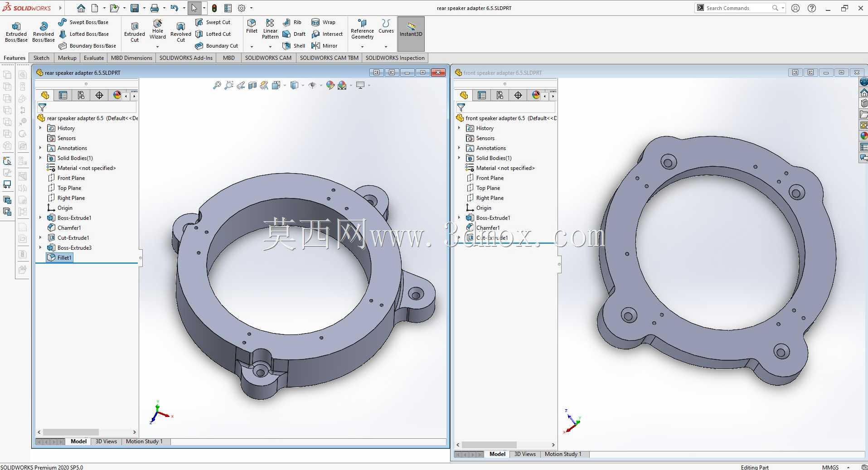Select the Revolved Boss/Base tool
The image size is (868, 470).
click(44, 32)
